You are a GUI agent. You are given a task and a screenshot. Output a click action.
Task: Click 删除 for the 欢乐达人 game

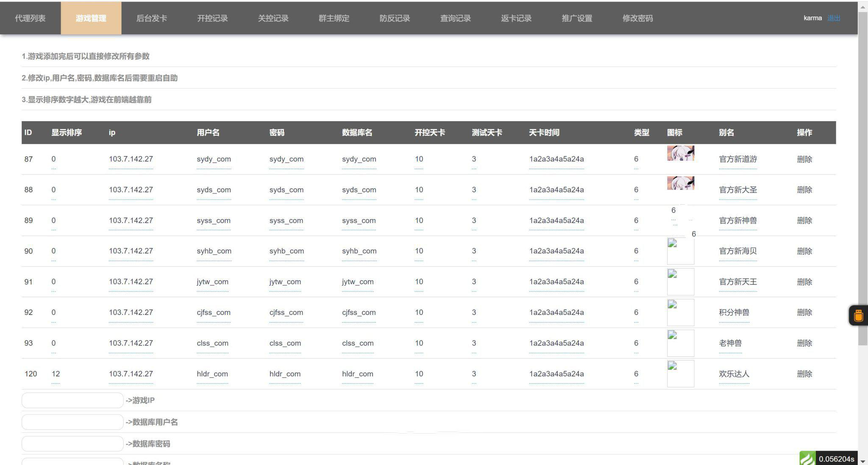[x=804, y=374]
